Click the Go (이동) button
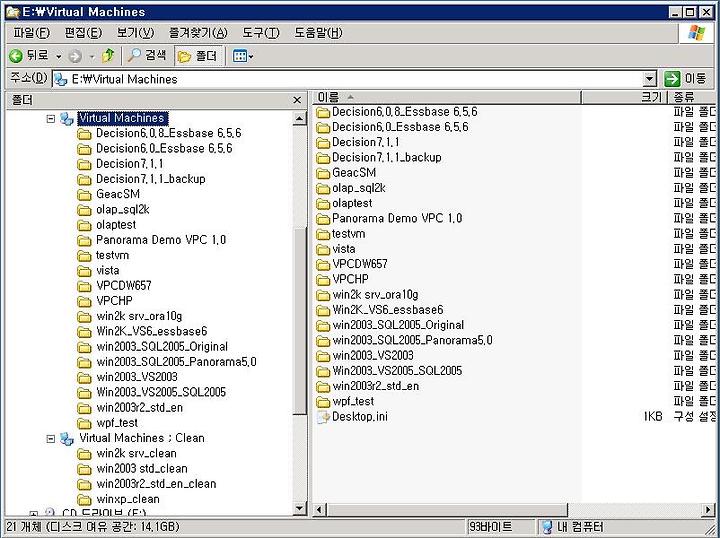The height and width of the screenshot is (538, 720). point(685,78)
